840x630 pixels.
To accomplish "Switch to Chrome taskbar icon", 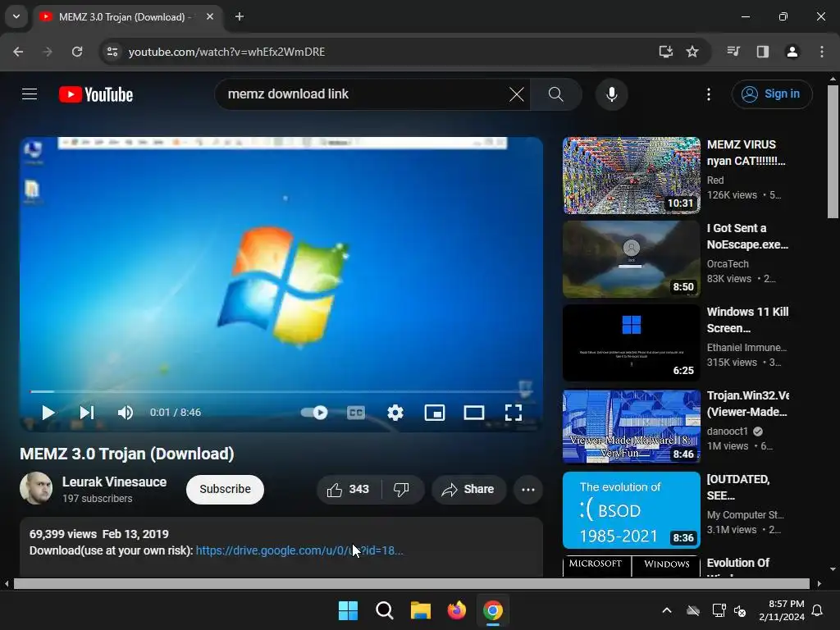I will pyautogui.click(x=493, y=610).
